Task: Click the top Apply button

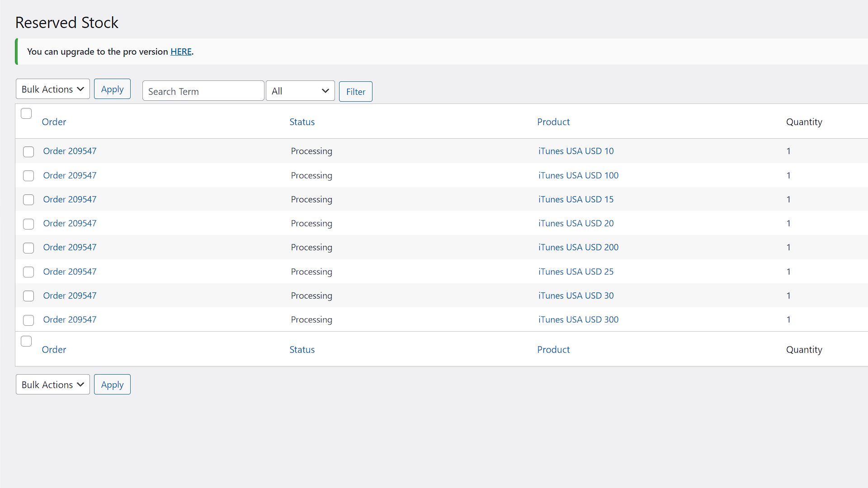Action: coord(112,89)
